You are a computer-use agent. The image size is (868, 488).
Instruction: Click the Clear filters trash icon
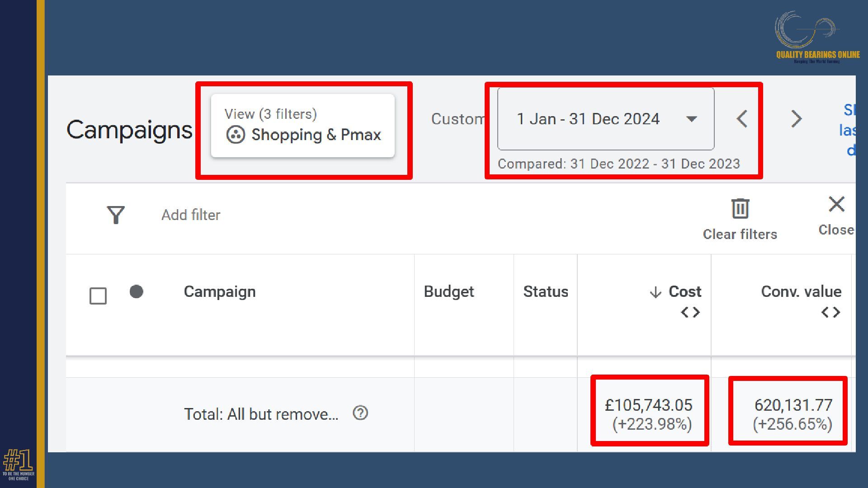coord(740,209)
